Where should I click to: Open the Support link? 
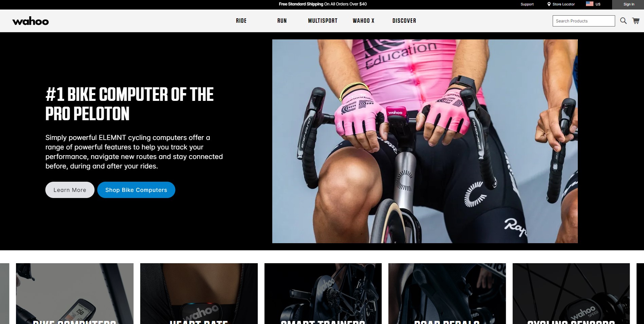527,4
